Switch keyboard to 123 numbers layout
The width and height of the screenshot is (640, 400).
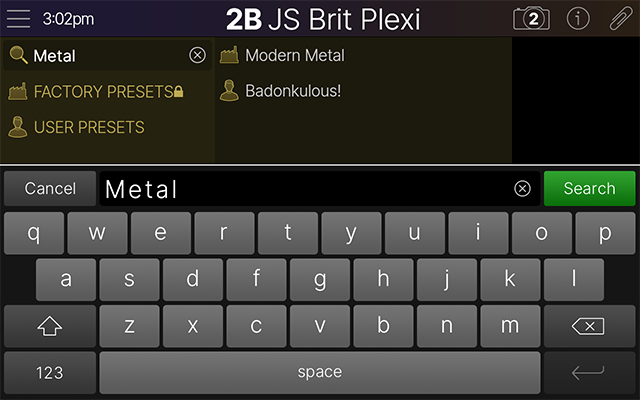[50, 372]
